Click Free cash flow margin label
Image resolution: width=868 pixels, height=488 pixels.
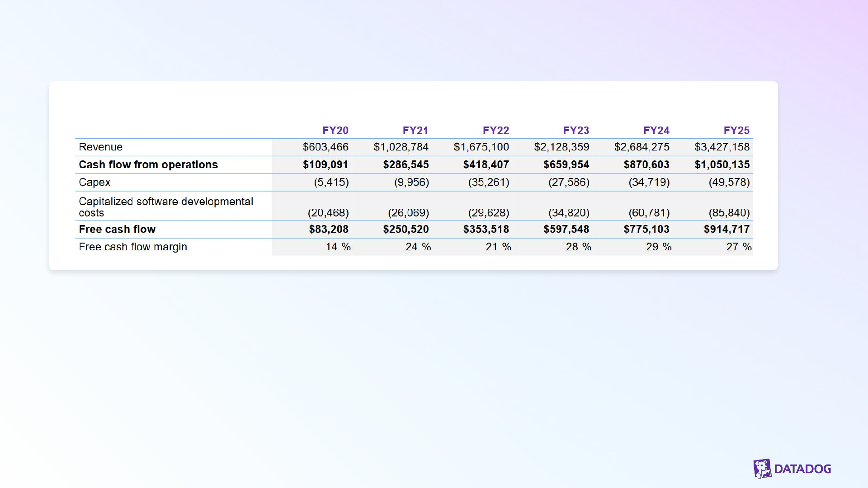pyautogui.click(x=132, y=247)
